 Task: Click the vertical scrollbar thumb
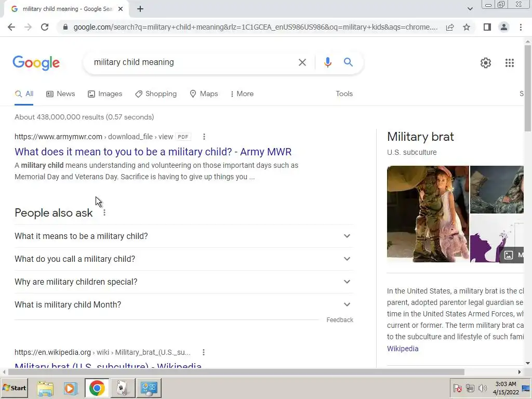(528, 88)
